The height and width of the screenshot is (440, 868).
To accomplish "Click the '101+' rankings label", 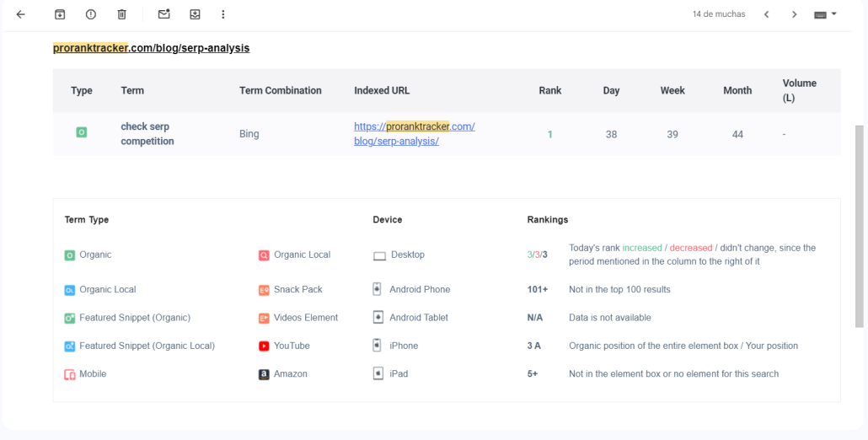I will pos(538,289).
